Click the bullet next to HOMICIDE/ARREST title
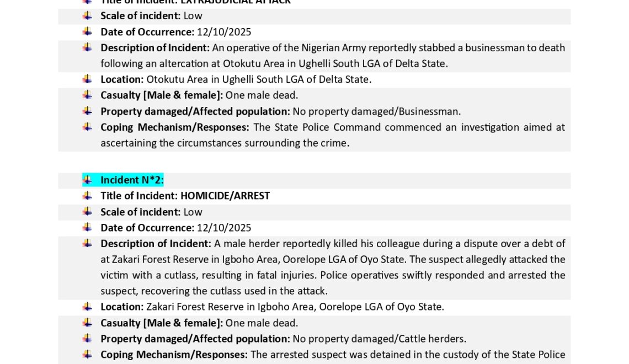The height and width of the screenshot is (364, 629). point(87,195)
